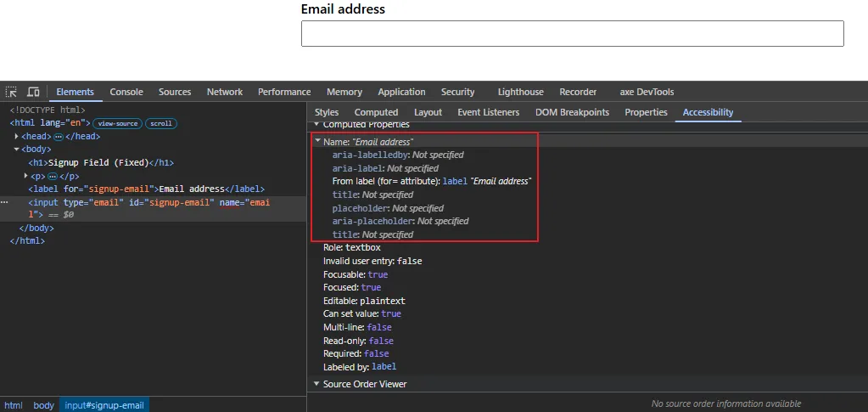Click the view-source badge on html
This screenshot has height=412, width=868.
tap(118, 124)
